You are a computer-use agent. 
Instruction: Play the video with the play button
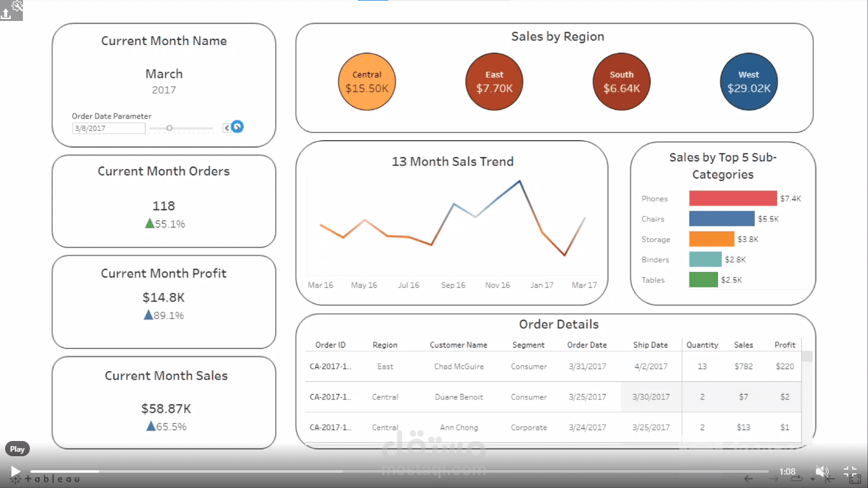(x=15, y=471)
